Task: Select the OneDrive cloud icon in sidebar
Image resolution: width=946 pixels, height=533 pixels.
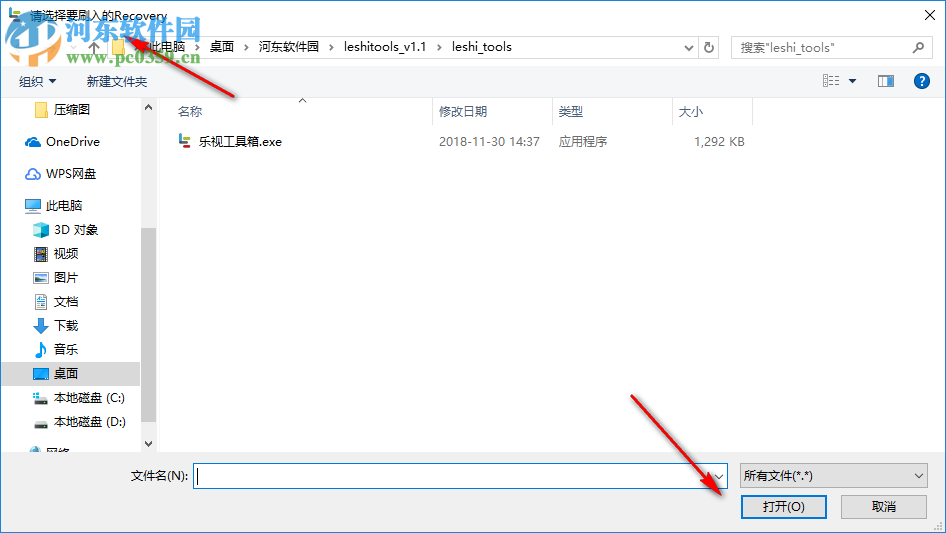Action: coord(33,142)
